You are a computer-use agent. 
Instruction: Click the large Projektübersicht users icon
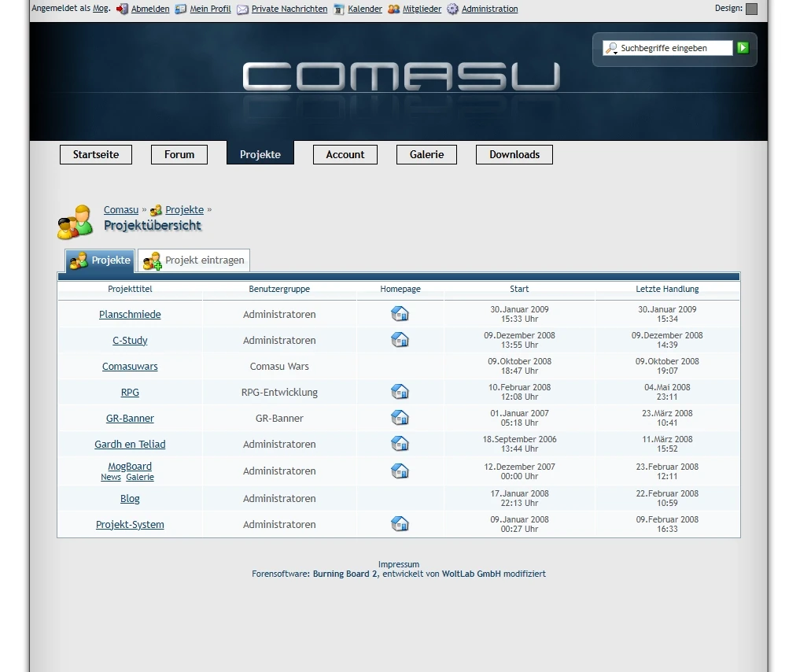tap(75, 223)
